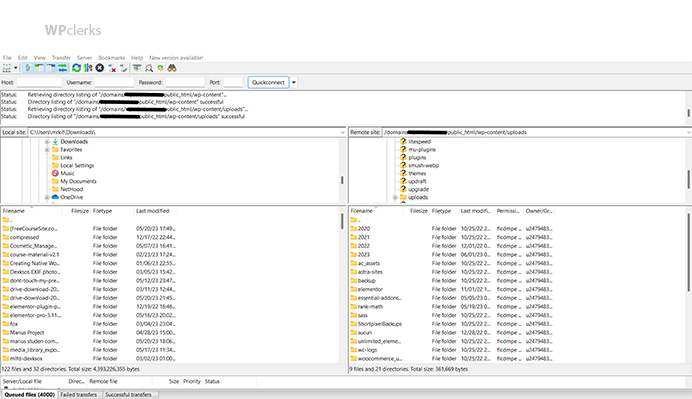The height and width of the screenshot is (399, 692).
Task: Toggle synchronized browsing icon
Action: coord(160,68)
